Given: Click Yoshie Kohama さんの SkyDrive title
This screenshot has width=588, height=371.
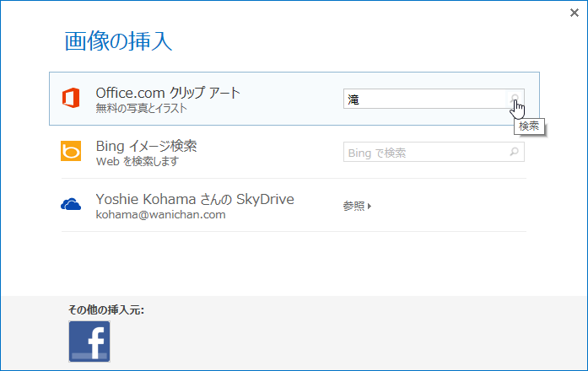Looking at the screenshot, I should click(195, 199).
